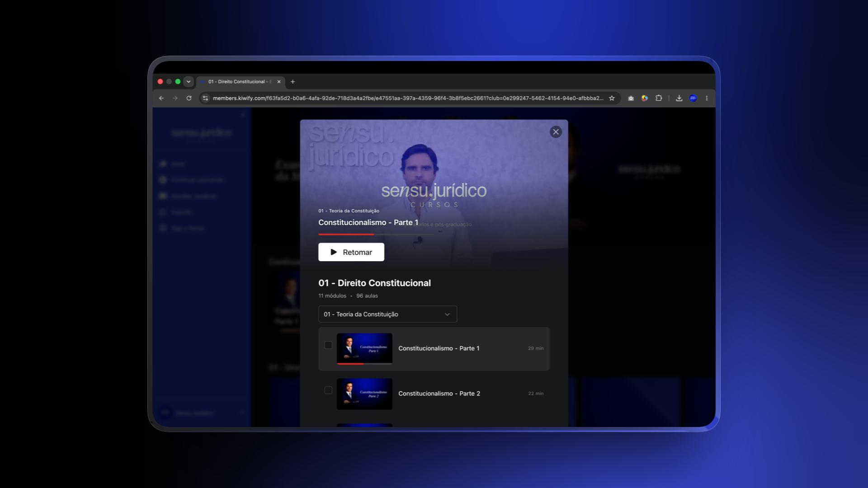
Task: Click the browser back arrow
Action: [x=161, y=98]
